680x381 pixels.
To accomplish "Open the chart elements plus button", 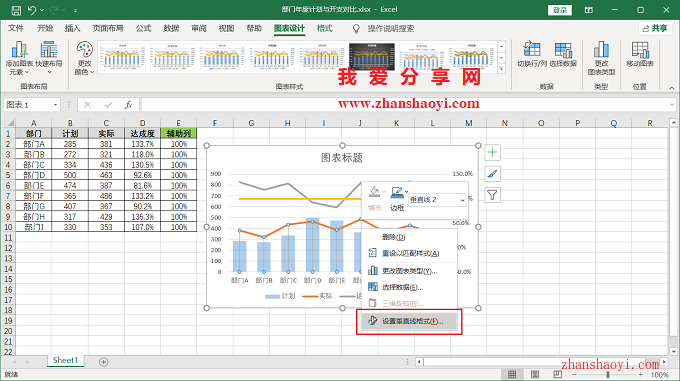I will click(x=492, y=152).
